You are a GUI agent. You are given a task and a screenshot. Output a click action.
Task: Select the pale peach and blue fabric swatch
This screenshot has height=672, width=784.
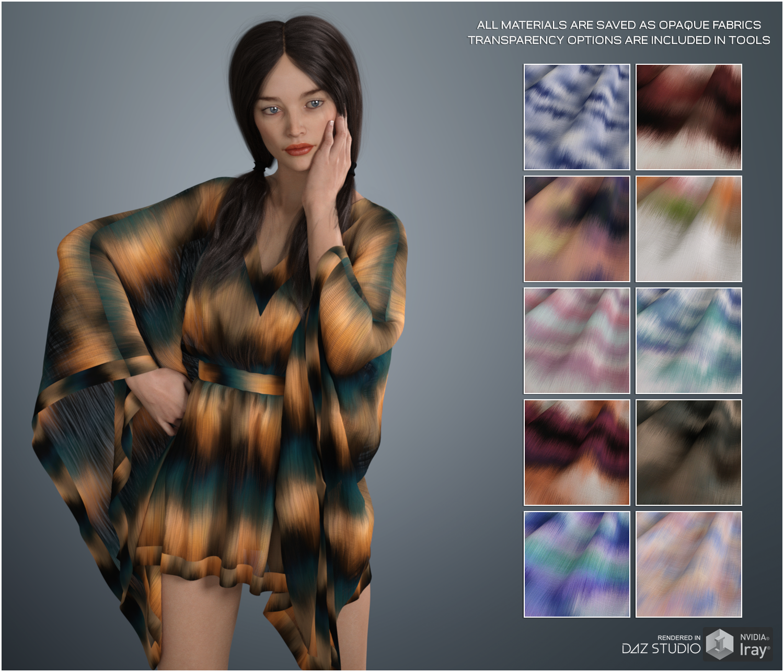point(688,564)
